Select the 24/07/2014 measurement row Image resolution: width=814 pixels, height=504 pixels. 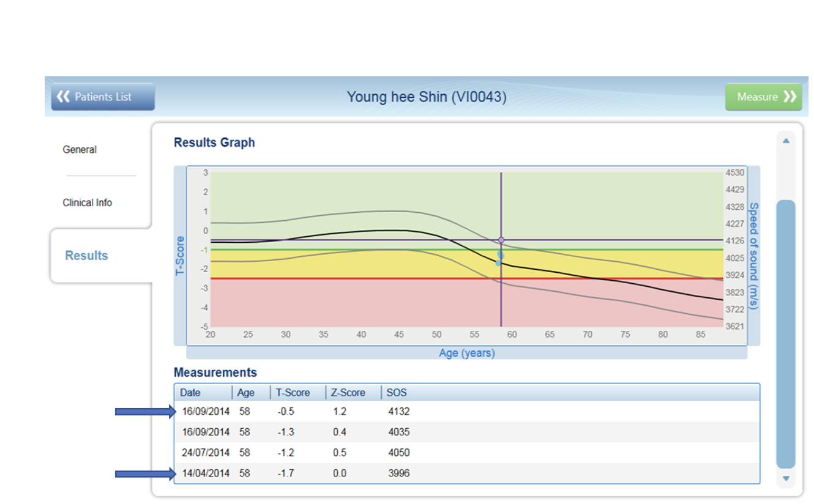[467, 453]
